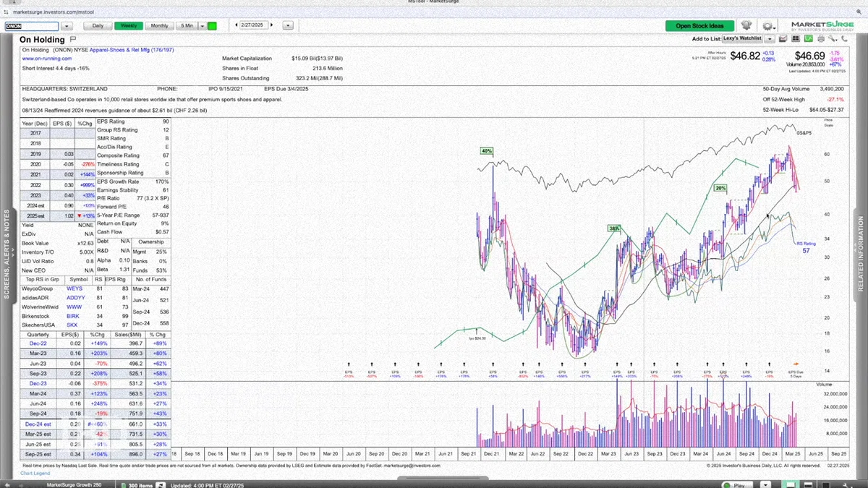The width and height of the screenshot is (868, 488).
Task: Click the flag icon next to On Holding
Action: coord(72,39)
